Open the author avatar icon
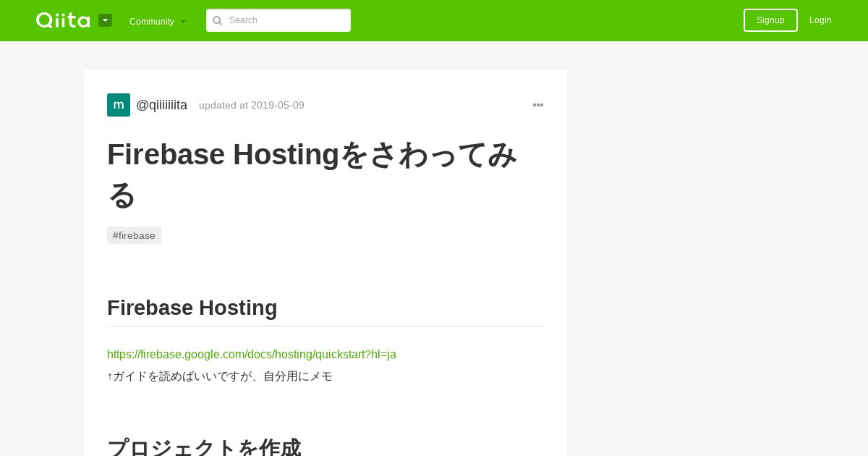The image size is (868, 456). tap(119, 105)
